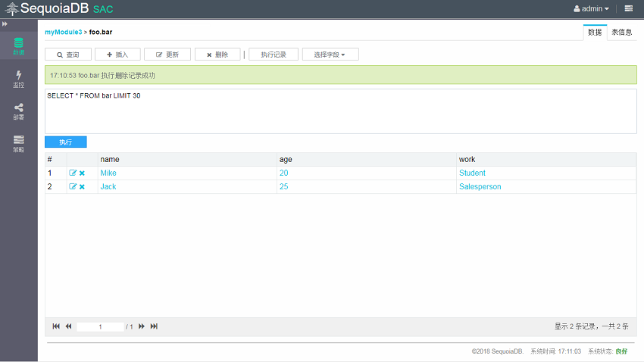Screen dimensions: 644x362
Task: Click the page number input field
Action: click(99, 326)
